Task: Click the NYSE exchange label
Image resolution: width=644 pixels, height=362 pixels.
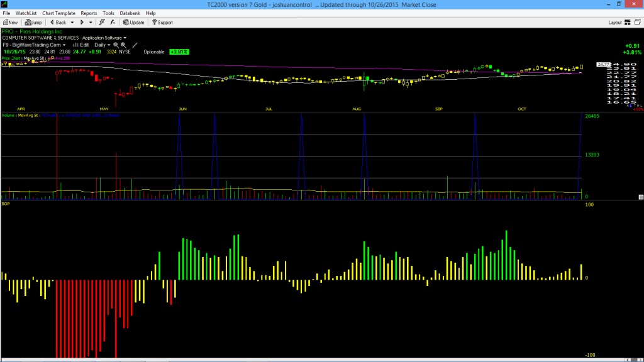Action: point(125,52)
